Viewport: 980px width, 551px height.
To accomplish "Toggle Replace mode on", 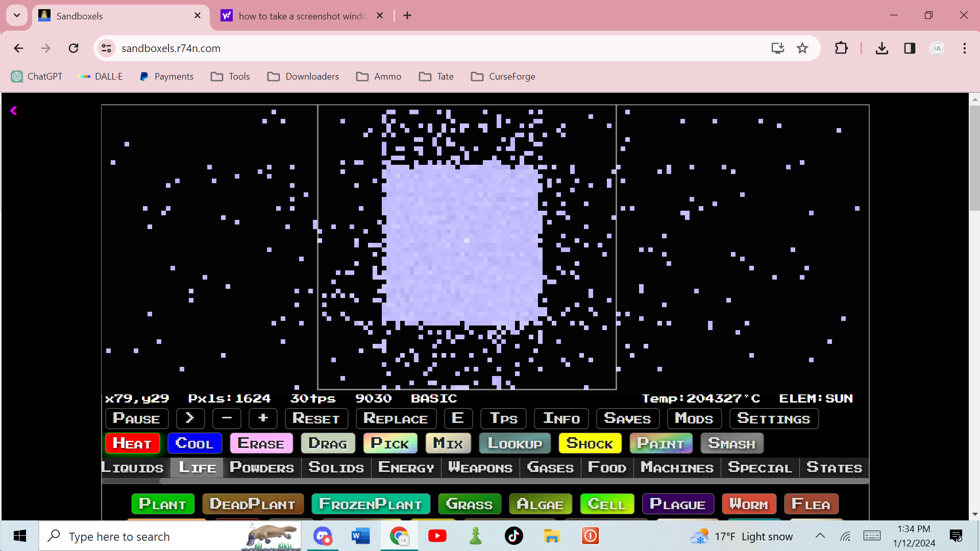I will [x=396, y=418].
